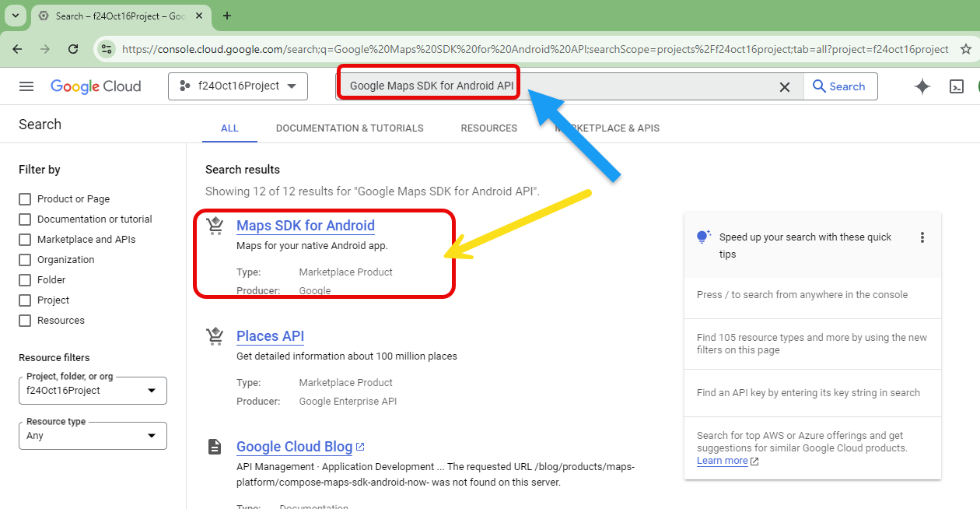Screen dimensions: 980x509
Task: Open a new browser tab
Action: (227, 16)
